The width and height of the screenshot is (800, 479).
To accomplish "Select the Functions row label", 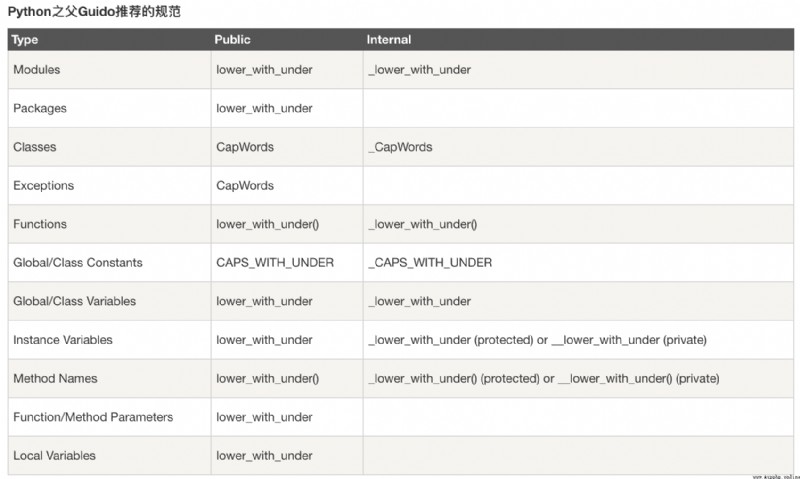I will 40,224.
